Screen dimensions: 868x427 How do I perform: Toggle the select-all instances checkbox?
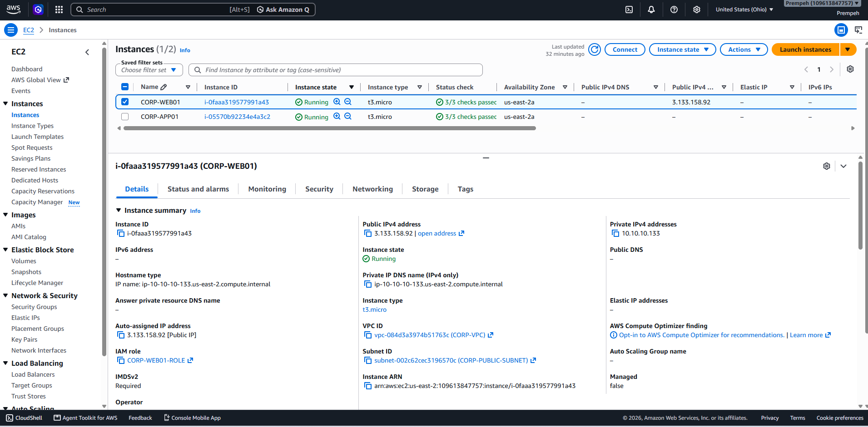(125, 87)
